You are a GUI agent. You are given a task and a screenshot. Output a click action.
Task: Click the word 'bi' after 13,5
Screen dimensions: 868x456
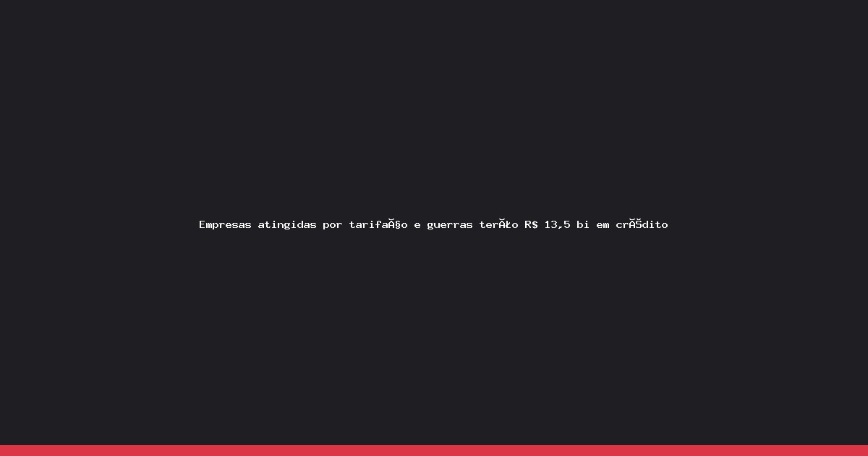point(583,224)
